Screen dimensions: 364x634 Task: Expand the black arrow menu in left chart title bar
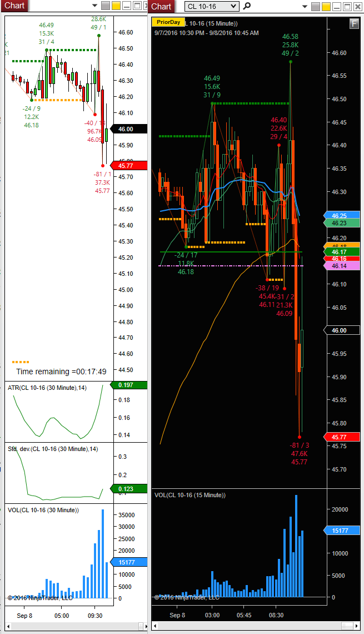95,6
